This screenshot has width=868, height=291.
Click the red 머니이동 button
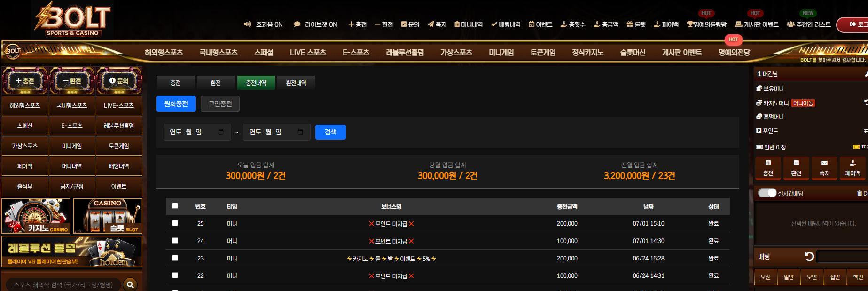pos(803,103)
